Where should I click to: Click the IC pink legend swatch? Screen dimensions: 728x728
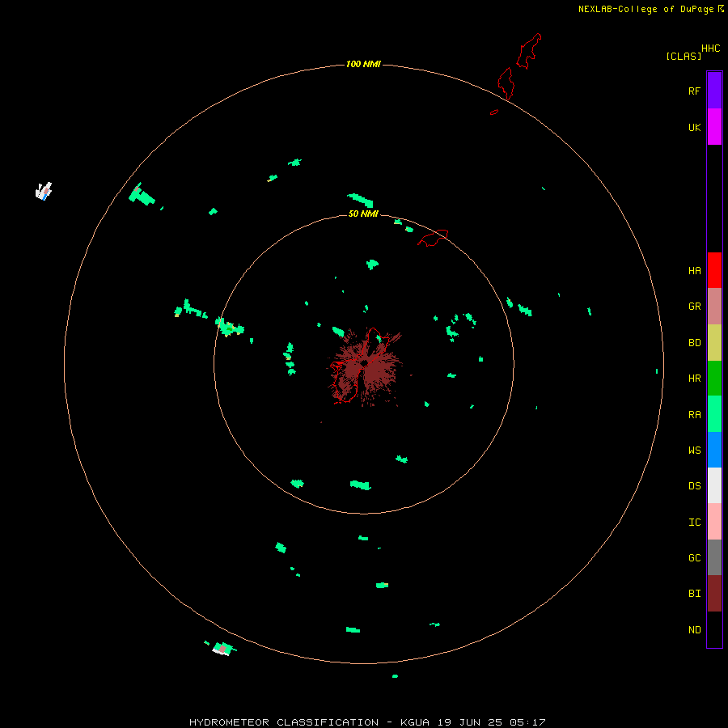pos(714,522)
